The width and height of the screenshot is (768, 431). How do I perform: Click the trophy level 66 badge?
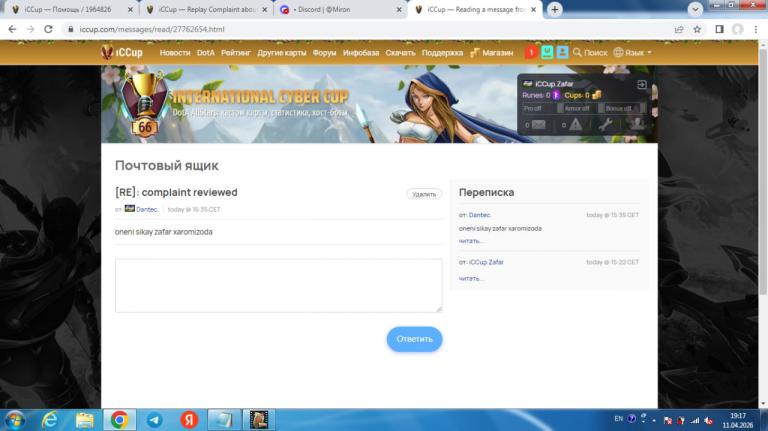144,105
